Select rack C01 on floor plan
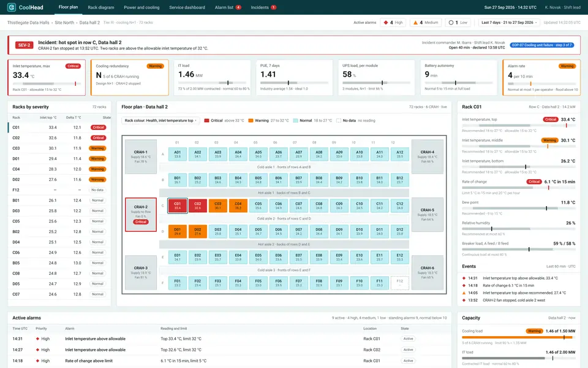 click(178, 206)
